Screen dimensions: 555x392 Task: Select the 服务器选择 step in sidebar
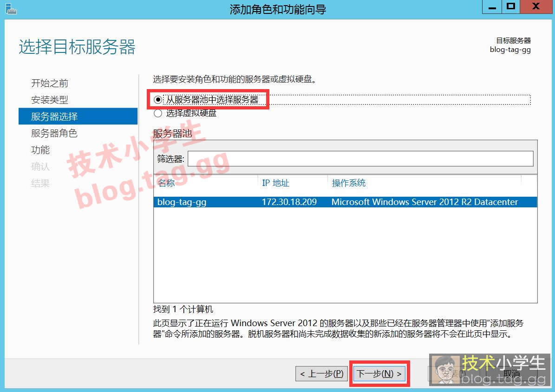point(54,116)
